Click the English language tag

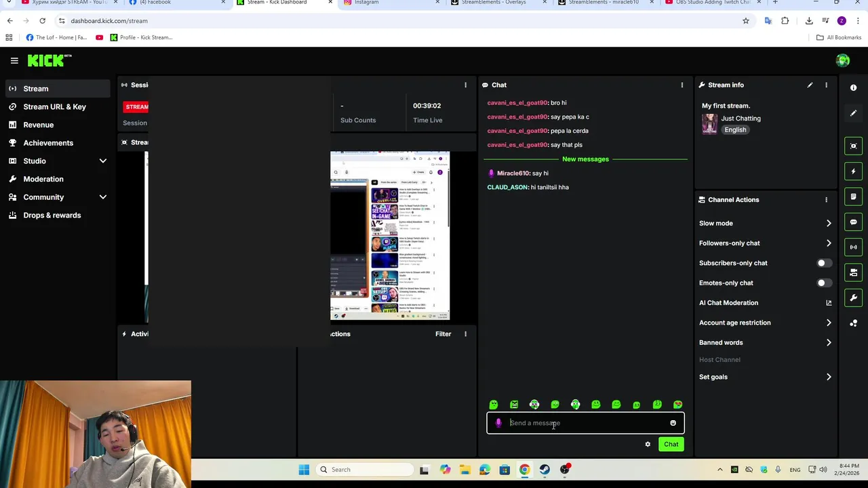coord(735,130)
